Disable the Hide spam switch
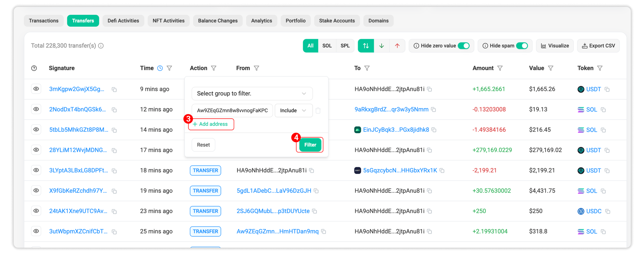 pos(522,46)
